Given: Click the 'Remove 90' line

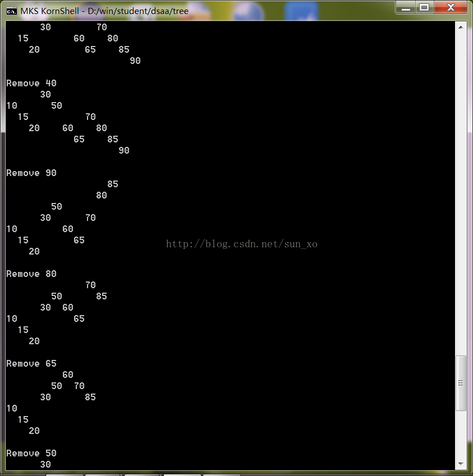Looking at the screenshot, I should 31,173.
